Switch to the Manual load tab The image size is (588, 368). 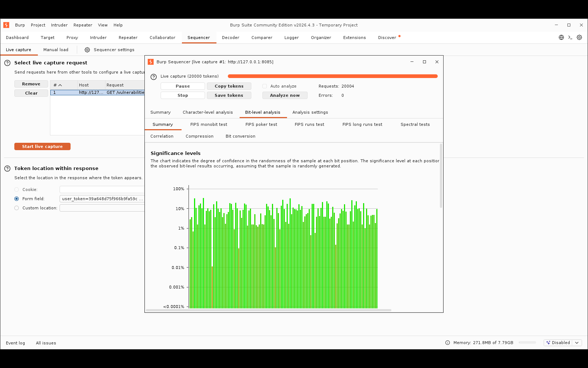56,50
